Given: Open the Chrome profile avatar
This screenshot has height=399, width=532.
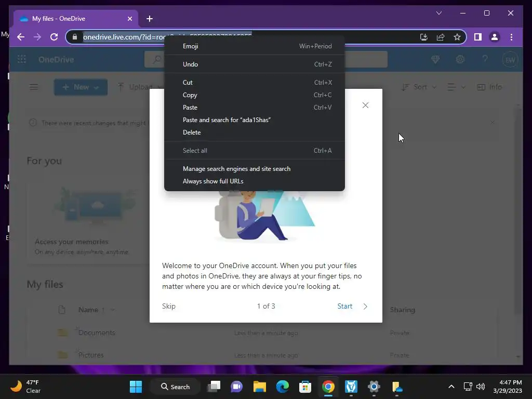Looking at the screenshot, I should pos(495,37).
